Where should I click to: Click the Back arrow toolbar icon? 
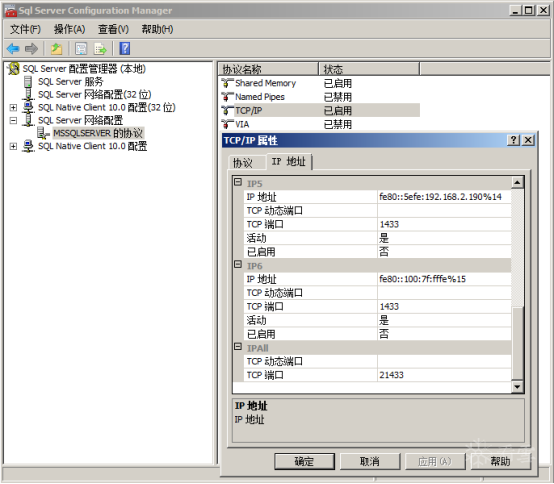click(x=13, y=48)
